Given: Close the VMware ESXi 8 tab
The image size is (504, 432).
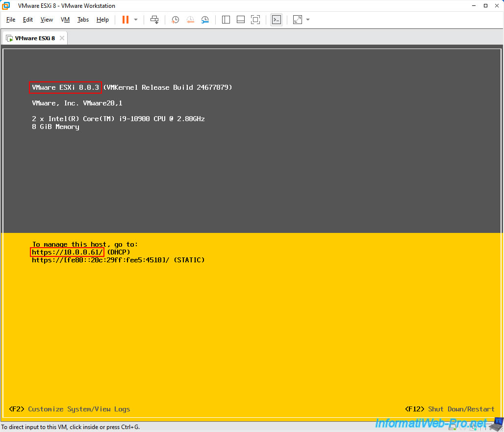Looking at the screenshot, I should click(61, 38).
